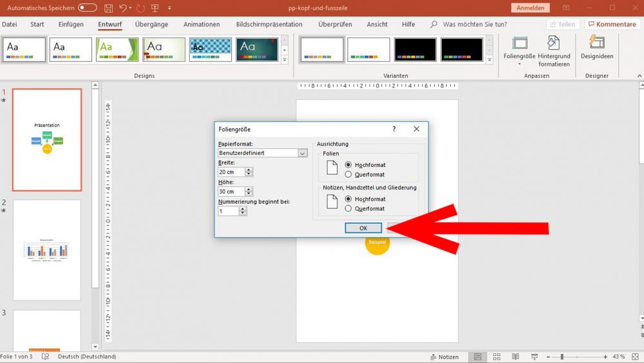Image resolution: width=644 pixels, height=363 pixels.
Task: Click slide panel scroll down arrow
Action: point(95,346)
